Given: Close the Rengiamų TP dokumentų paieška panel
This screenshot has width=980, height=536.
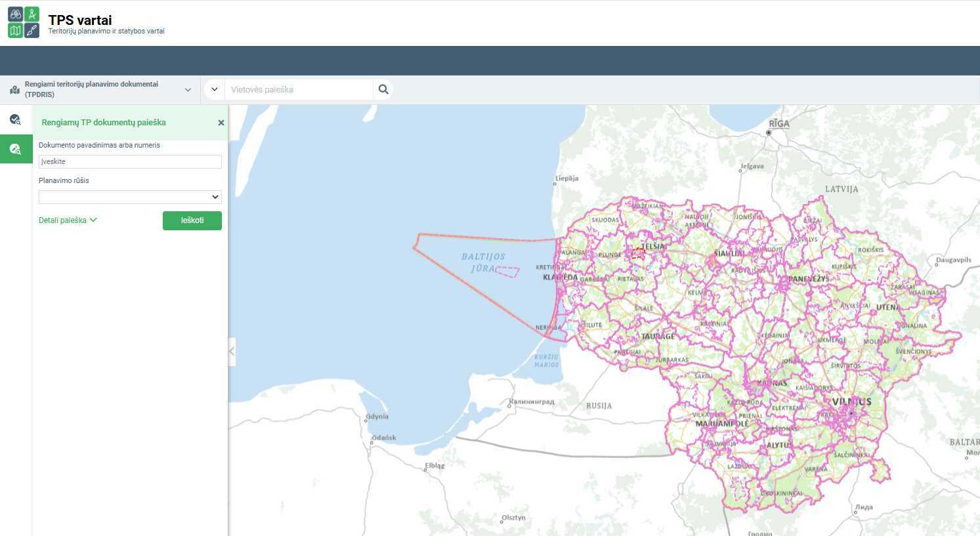Looking at the screenshot, I should click(x=221, y=123).
